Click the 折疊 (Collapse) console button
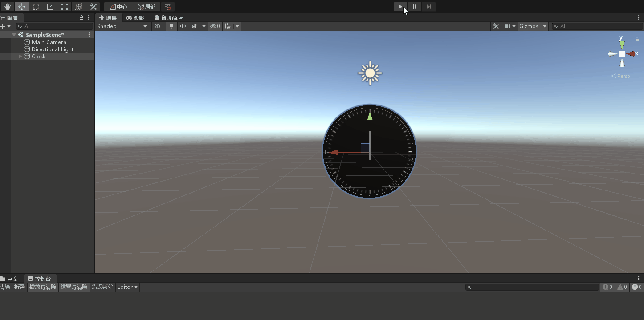The width and height of the screenshot is (644, 320). tap(20, 287)
